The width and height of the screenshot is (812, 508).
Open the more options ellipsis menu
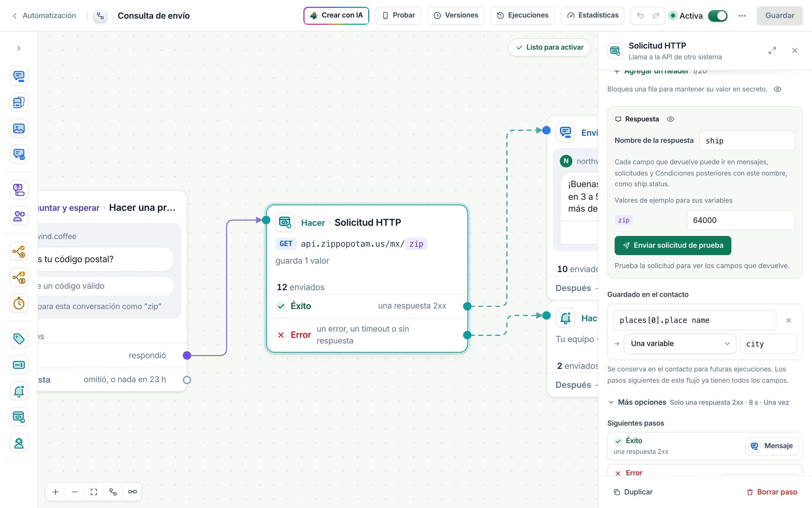[742, 16]
